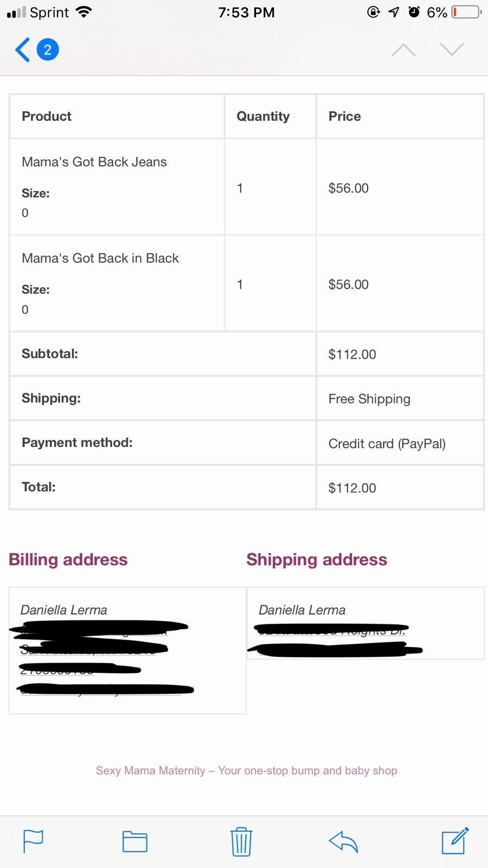Tap the Credit card (PayPal) payment text
The width and height of the screenshot is (488, 868).
click(387, 443)
